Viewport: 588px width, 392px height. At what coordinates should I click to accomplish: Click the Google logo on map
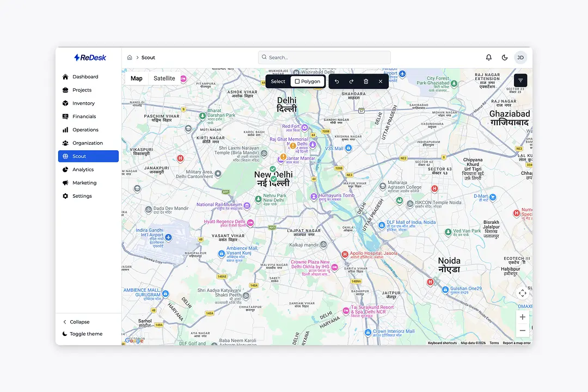coord(134,341)
